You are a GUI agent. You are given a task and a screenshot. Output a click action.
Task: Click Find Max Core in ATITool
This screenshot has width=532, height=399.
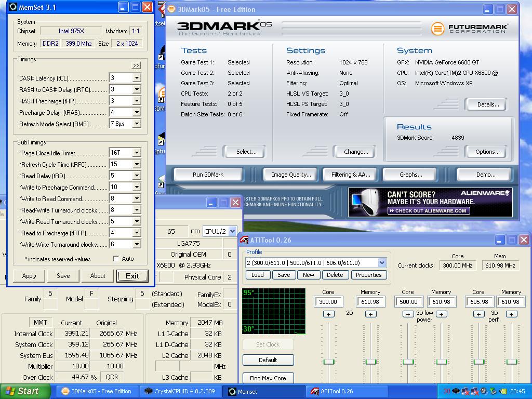[x=268, y=378]
